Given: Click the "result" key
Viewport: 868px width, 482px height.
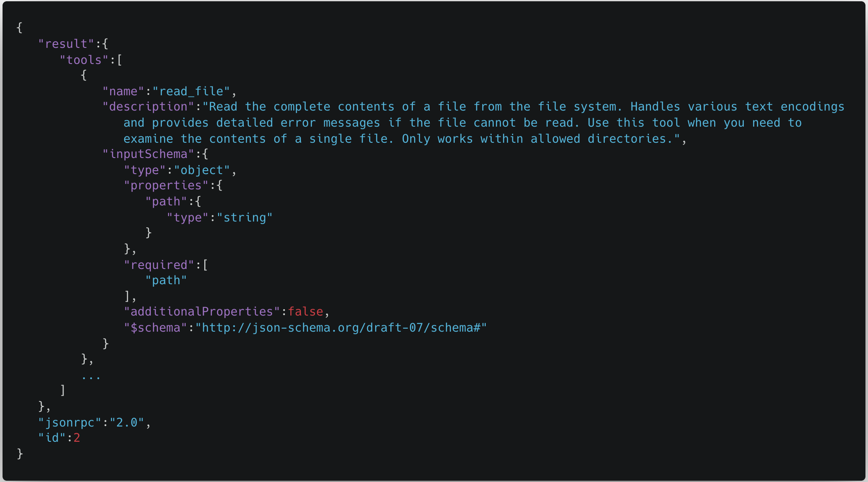Looking at the screenshot, I should (x=66, y=44).
